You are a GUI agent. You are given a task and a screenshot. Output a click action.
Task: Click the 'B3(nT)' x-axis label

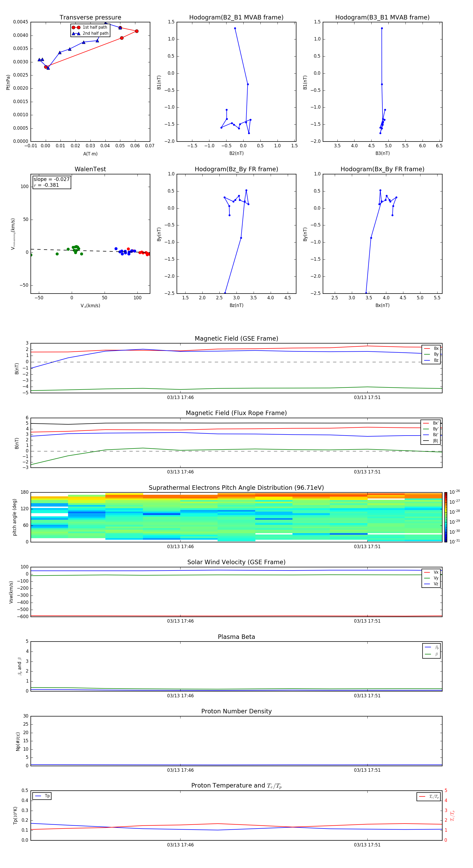point(382,153)
